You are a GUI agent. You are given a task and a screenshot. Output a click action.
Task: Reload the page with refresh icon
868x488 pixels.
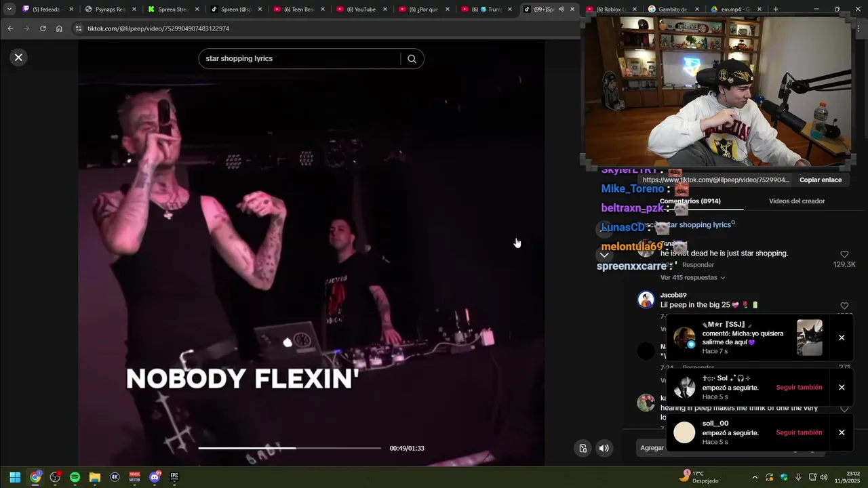(43, 28)
